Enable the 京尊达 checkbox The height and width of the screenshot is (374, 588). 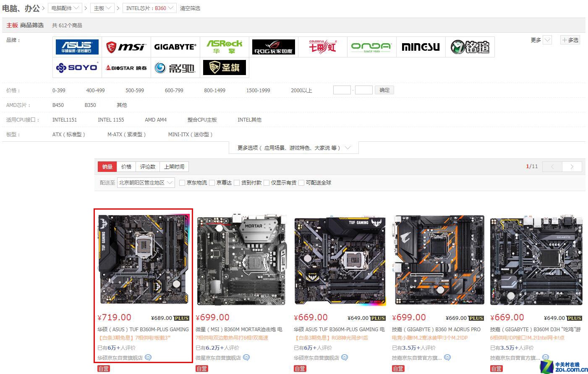pos(212,183)
